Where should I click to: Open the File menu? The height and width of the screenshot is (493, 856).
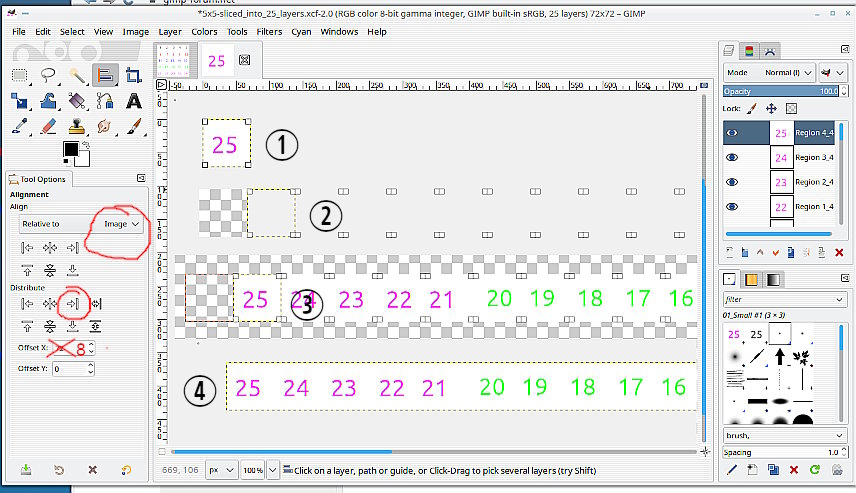[19, 32]
